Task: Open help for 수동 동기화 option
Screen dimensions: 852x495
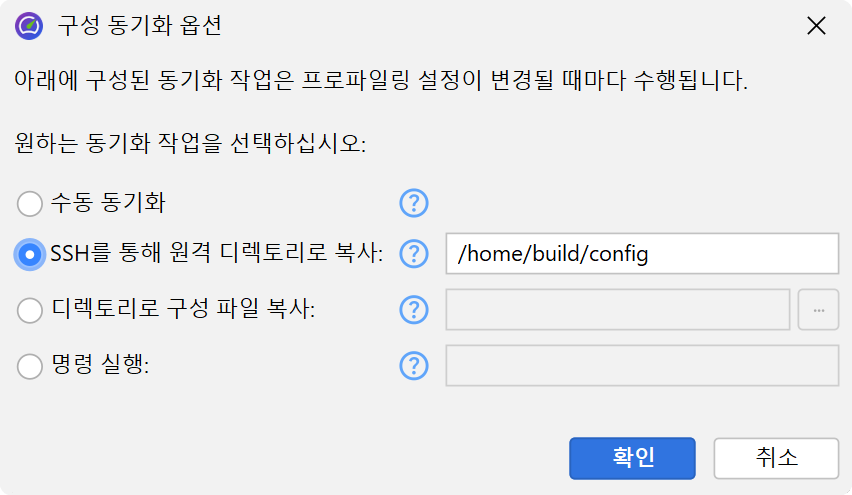Action: (x=413, y=203)
